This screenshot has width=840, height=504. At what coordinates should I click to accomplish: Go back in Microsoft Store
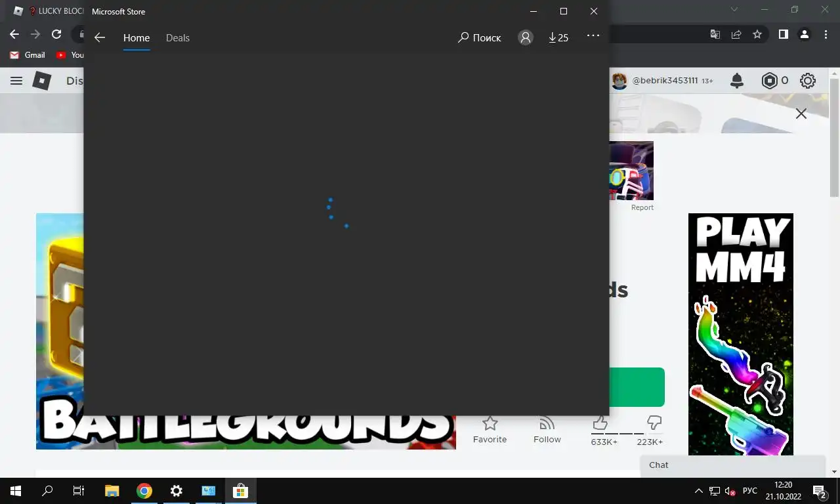click(100, 37)
